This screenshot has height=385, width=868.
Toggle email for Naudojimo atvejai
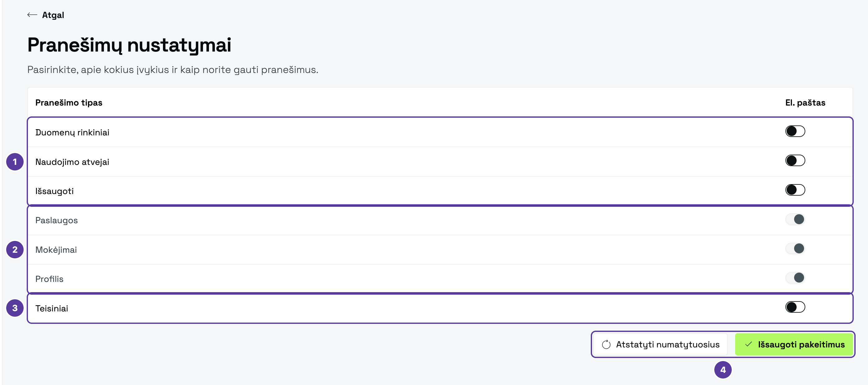click(x=795, y=161)
